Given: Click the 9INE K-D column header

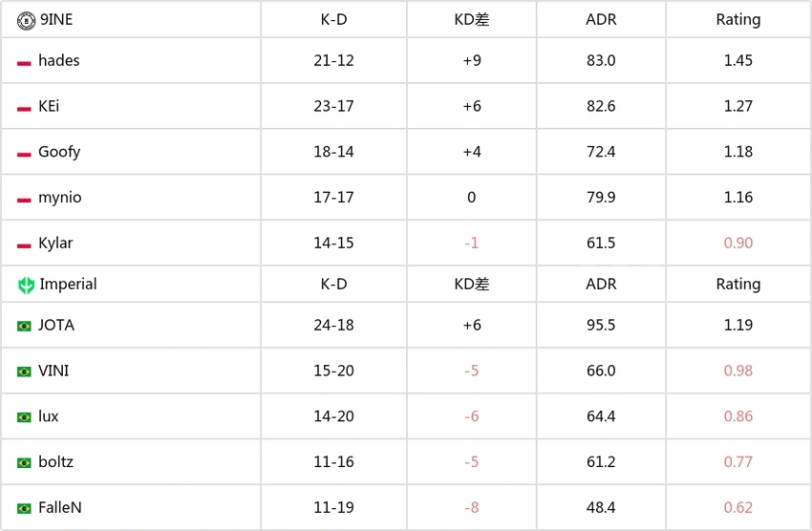Looking at the screenshot, I should point(333,20).
